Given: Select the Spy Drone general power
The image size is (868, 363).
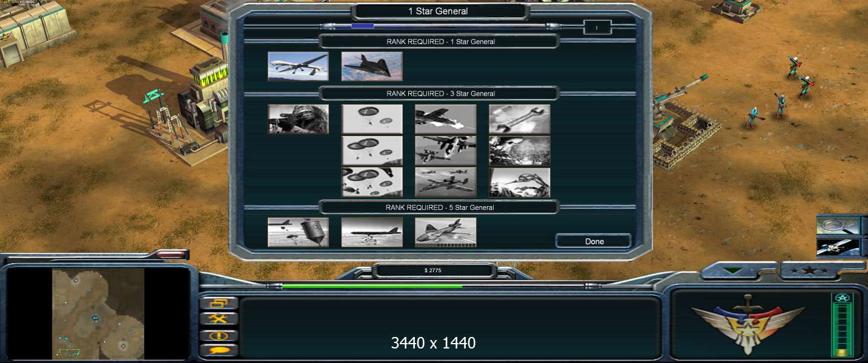Looking at the screenshot, I should click(298, 67).
